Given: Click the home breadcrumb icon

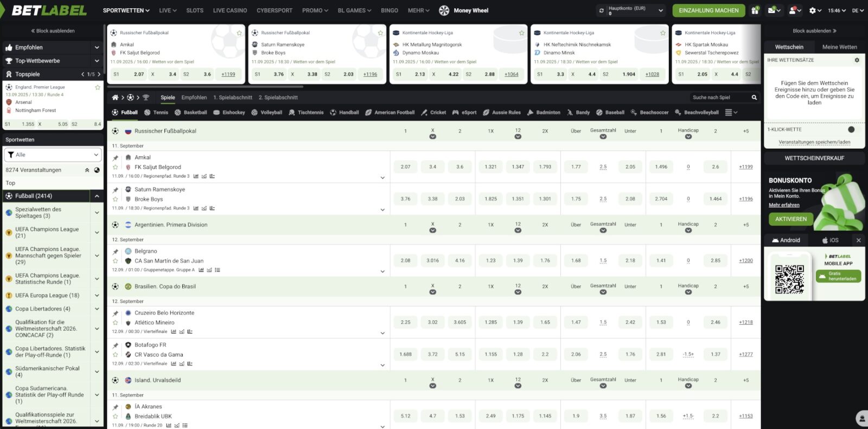Looking at the screenshot, I should tap(115, 98).
